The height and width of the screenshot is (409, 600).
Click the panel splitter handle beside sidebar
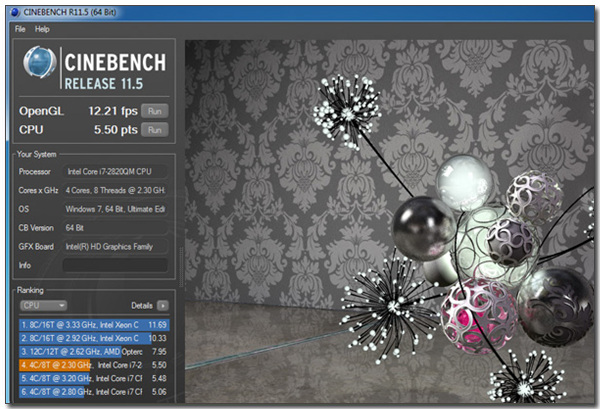(181, 267)
